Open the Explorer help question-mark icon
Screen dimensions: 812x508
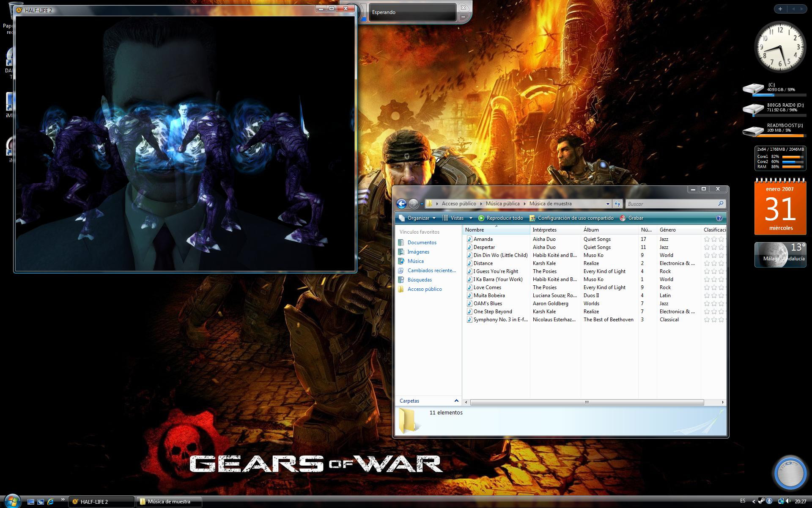point(719,218)
